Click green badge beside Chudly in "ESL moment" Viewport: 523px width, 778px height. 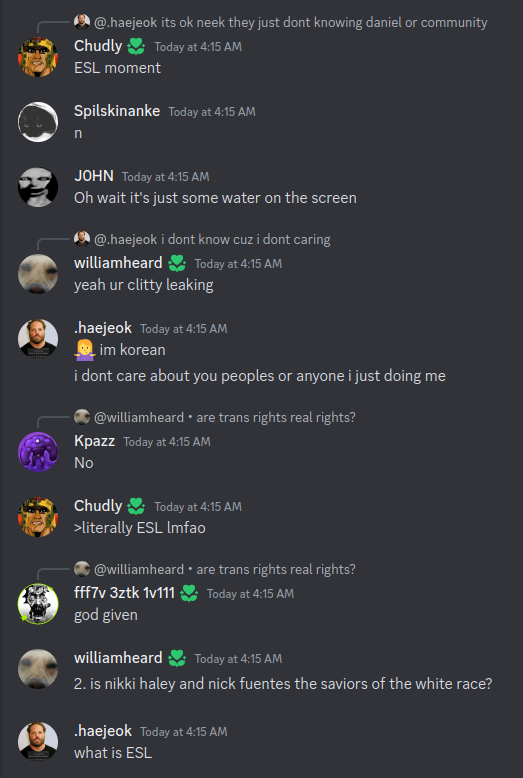tap(136, 47)
